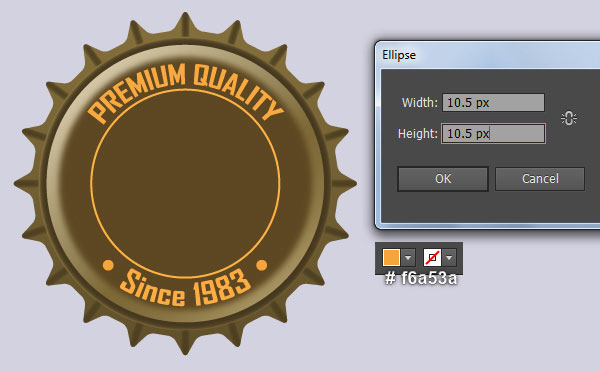Click the Width: label
Screen dimensions: 600x372
click(419, 103)
